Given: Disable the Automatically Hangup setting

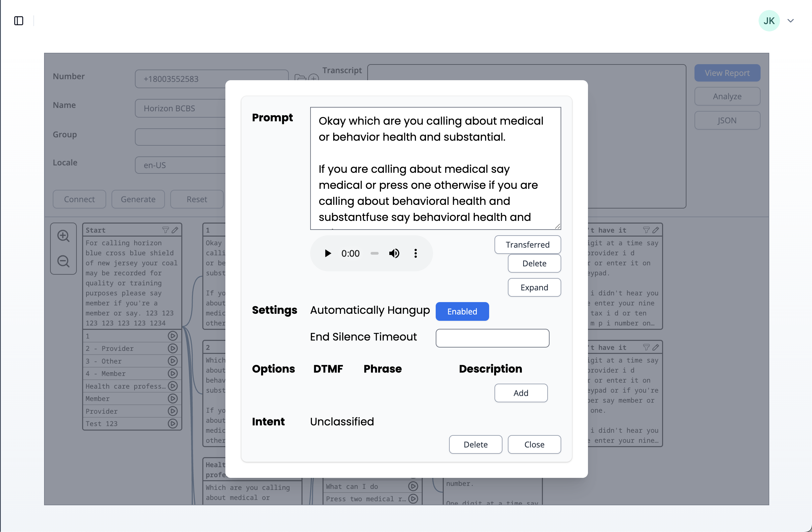Looking at the screenshot, I should click(462, 311).
